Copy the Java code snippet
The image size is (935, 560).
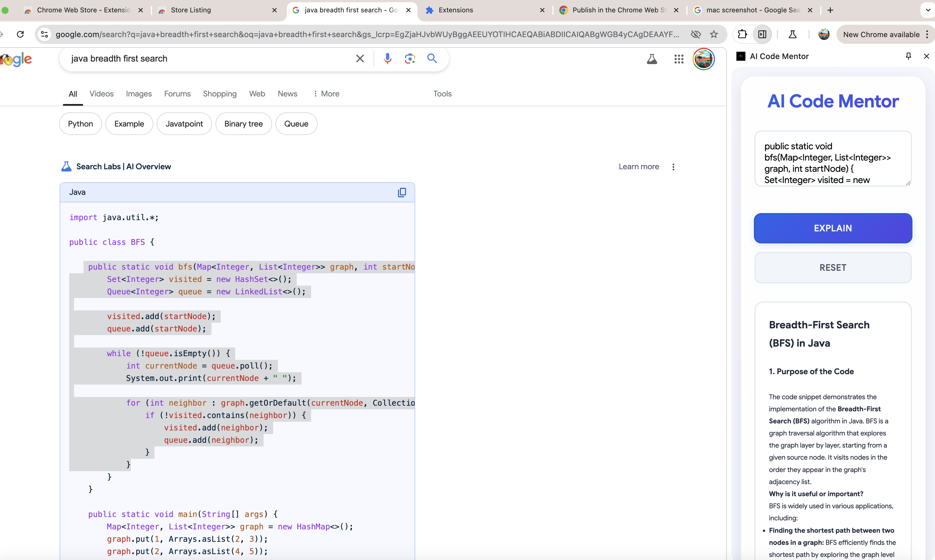(402, 193)
